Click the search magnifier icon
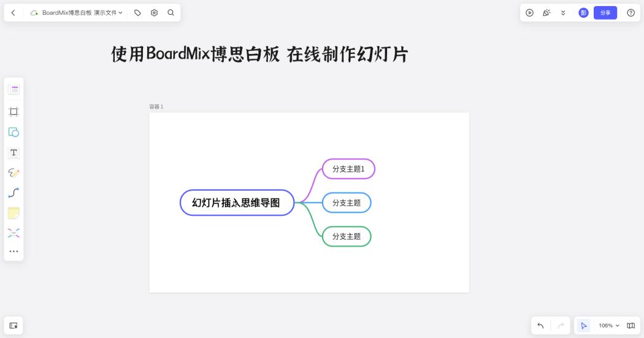Image resolution: width=644 pixels, height=338 pixels. coord(171,13)
